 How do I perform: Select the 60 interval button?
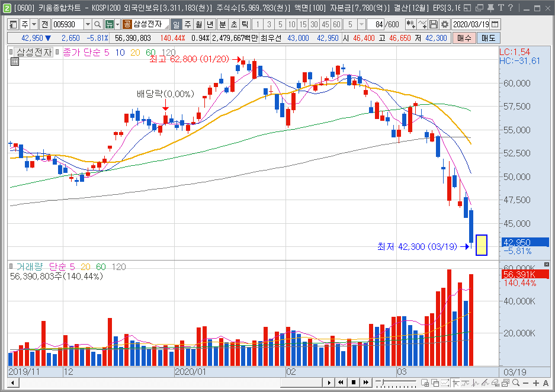click(337, 24)
